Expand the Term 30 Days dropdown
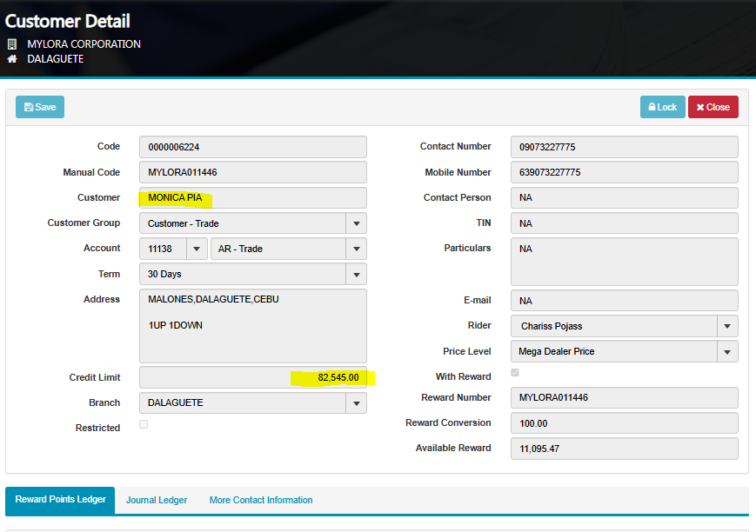 pos(356,275)
